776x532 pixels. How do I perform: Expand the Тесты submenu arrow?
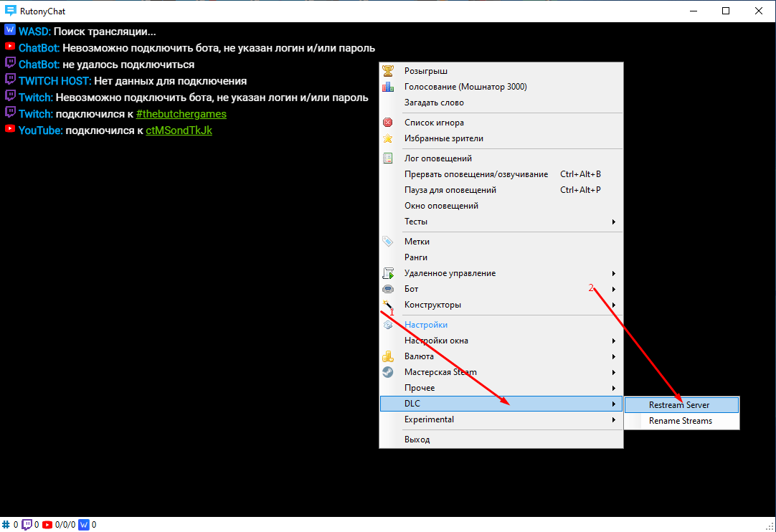614,222
